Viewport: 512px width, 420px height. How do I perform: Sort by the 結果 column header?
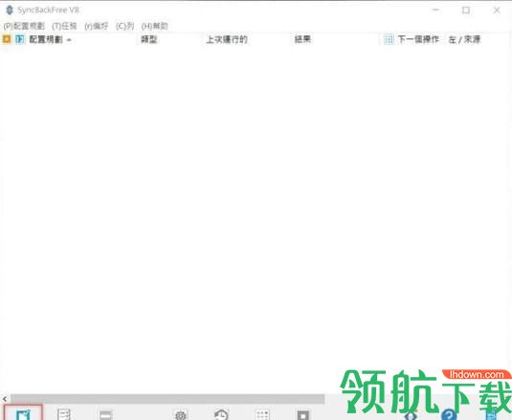tap(302, 39)
